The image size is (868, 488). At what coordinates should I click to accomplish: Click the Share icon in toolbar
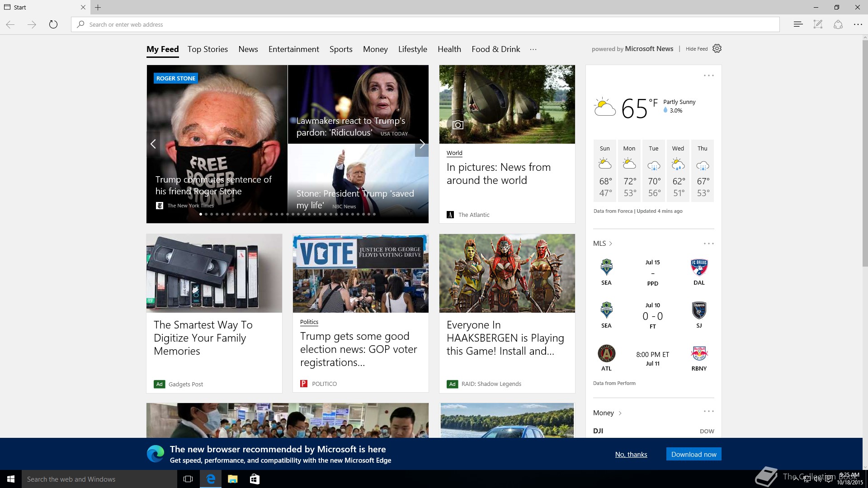[838, 24]
